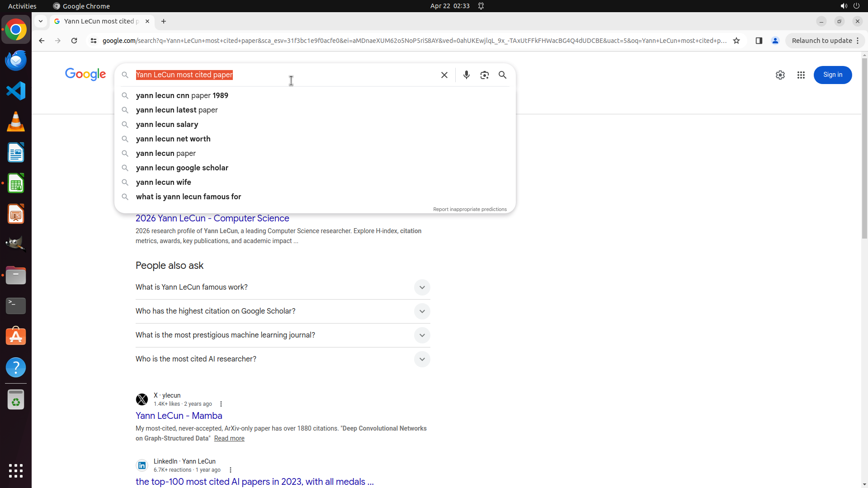The image size is (868, 488).
Task: Open "Yann LeCun - Mamba" result link
Action: [x=179, y=416]
